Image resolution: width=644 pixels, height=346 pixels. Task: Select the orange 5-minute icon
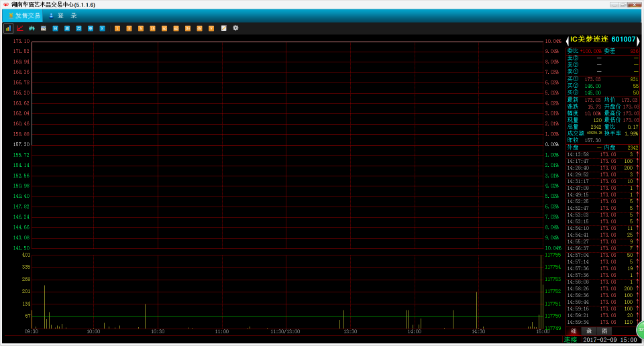[141, 28]
